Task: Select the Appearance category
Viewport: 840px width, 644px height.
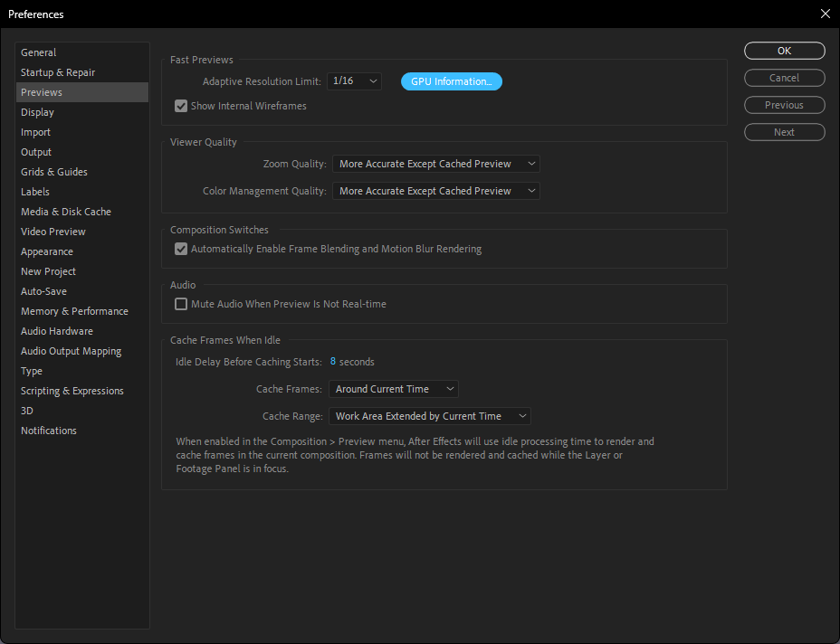Action: (46, 251)
